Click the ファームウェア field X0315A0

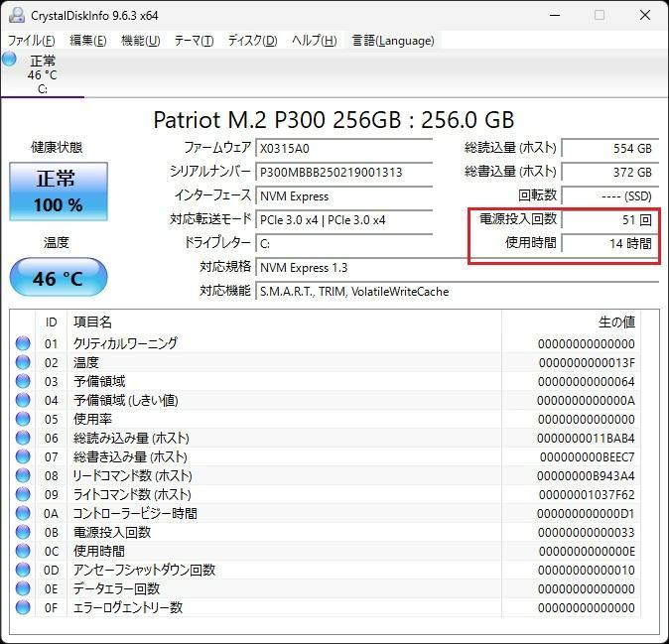pyautogui.click(x=343, y=148)
